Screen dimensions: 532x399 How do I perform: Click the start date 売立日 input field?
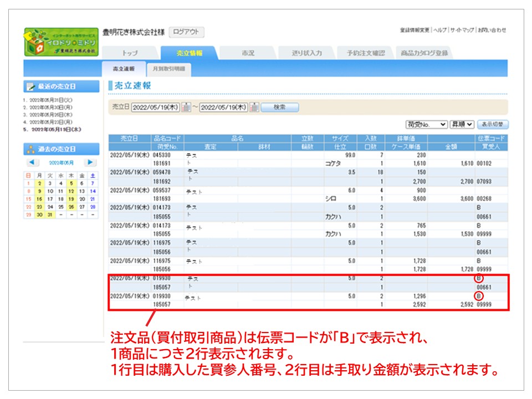pyautogui.click(x=155, y=108)
